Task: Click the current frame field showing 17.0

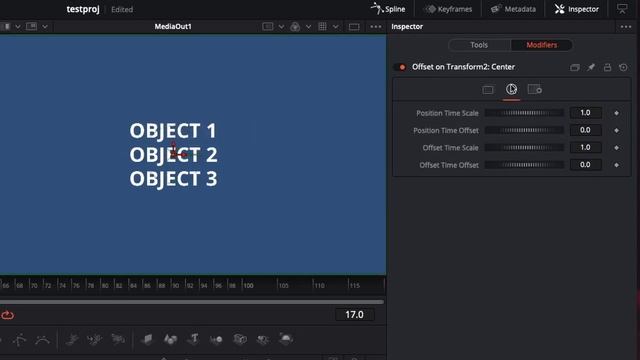Action: 354,315
